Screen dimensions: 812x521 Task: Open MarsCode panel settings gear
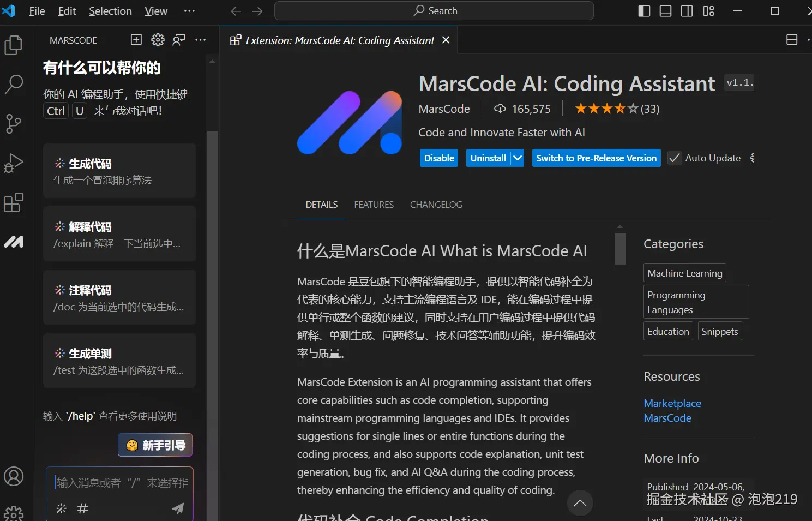(158, 39)
